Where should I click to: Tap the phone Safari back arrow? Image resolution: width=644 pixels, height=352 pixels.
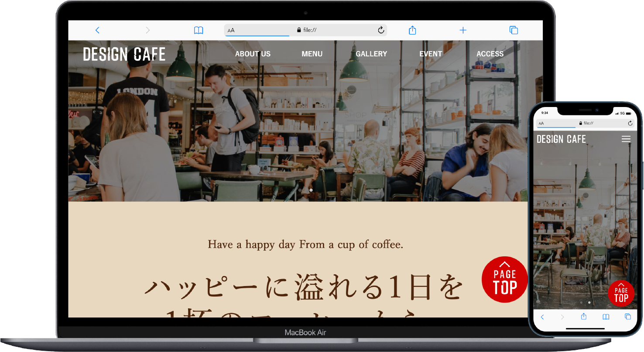tap(542, 317)
